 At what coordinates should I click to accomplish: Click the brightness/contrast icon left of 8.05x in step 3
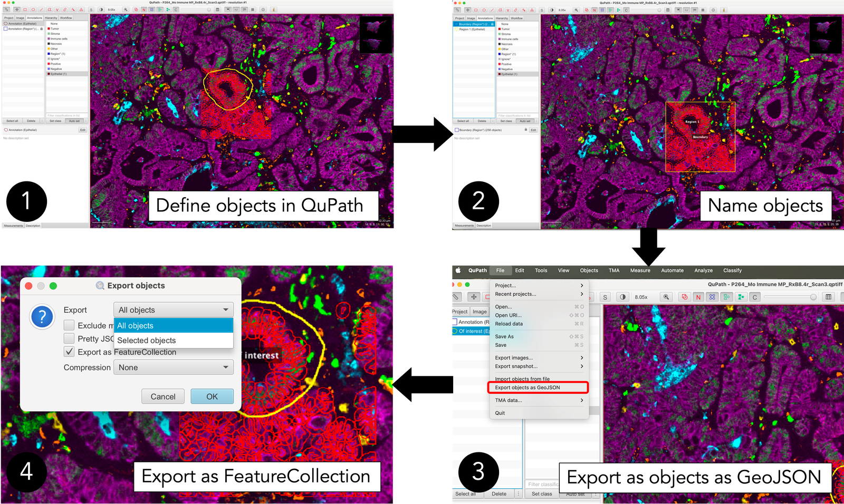(x=622, y=297)
